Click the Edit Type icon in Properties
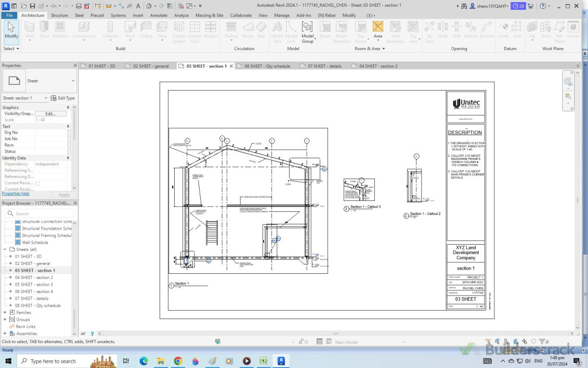The height and width of the screenshot is (368, 588). click(x=54, y=98)
